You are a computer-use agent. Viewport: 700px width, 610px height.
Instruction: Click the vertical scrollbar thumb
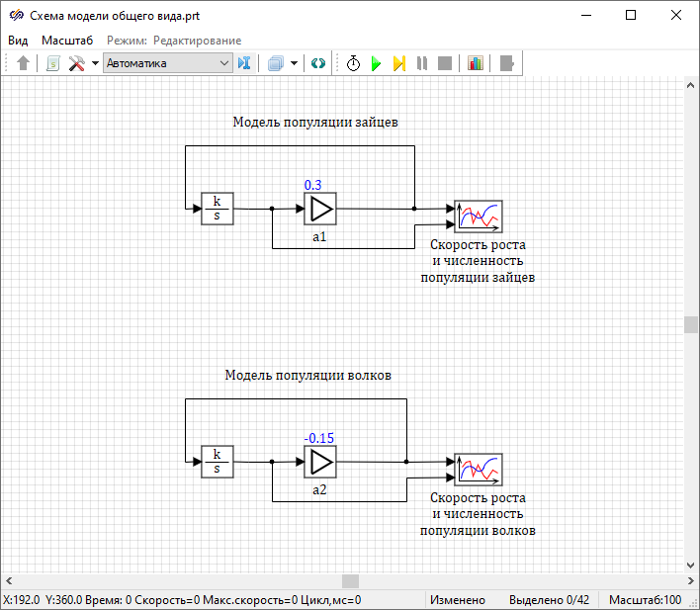tap(691, 324)
